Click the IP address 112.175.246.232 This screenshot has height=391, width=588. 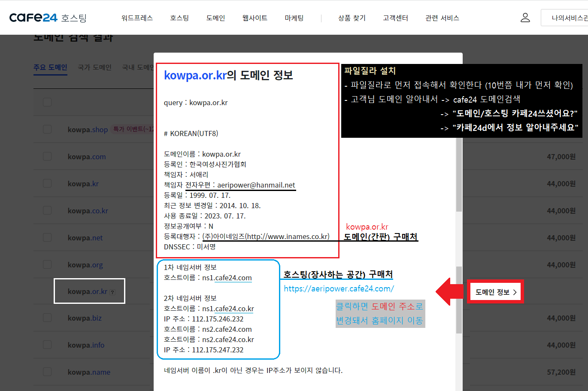pyautogui.click(x=218, y=319)
